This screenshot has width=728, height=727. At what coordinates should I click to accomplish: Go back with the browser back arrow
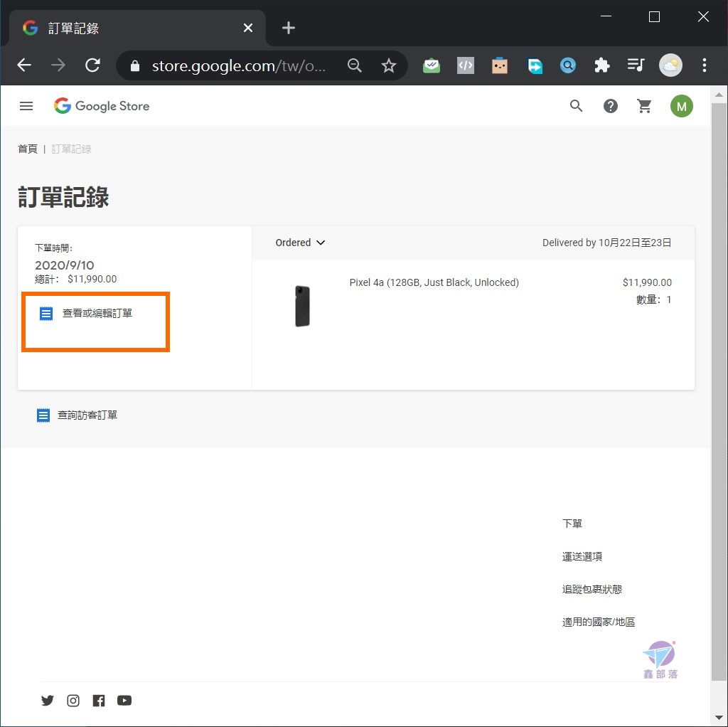(x=24, y=65)
